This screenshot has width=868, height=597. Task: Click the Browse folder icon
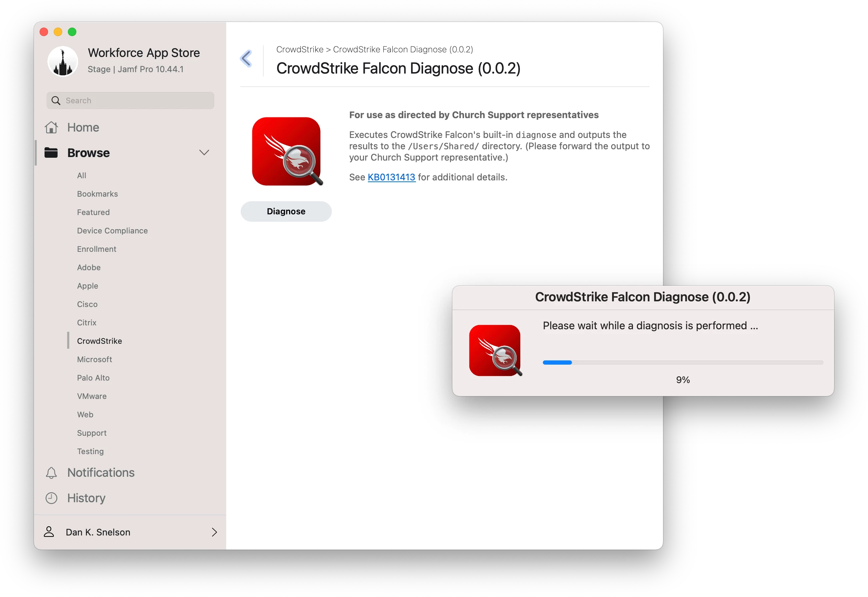pos(51,153)
